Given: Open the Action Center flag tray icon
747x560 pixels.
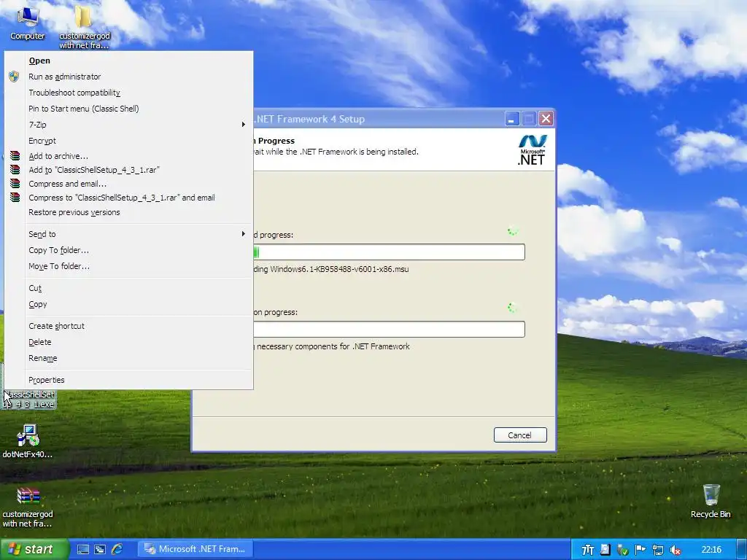Looking at the screenshot, I should 640,550.
